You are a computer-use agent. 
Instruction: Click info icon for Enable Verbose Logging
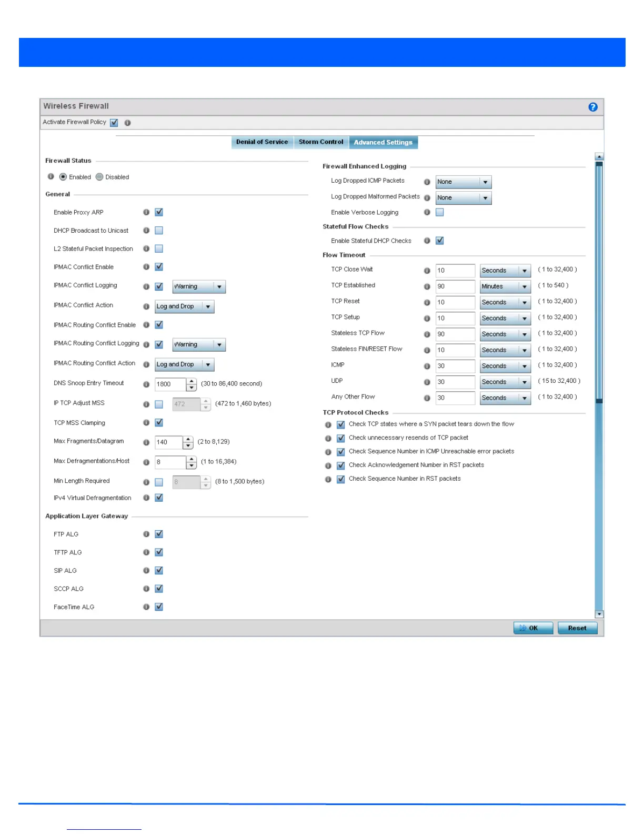click(x=427, y=212)
